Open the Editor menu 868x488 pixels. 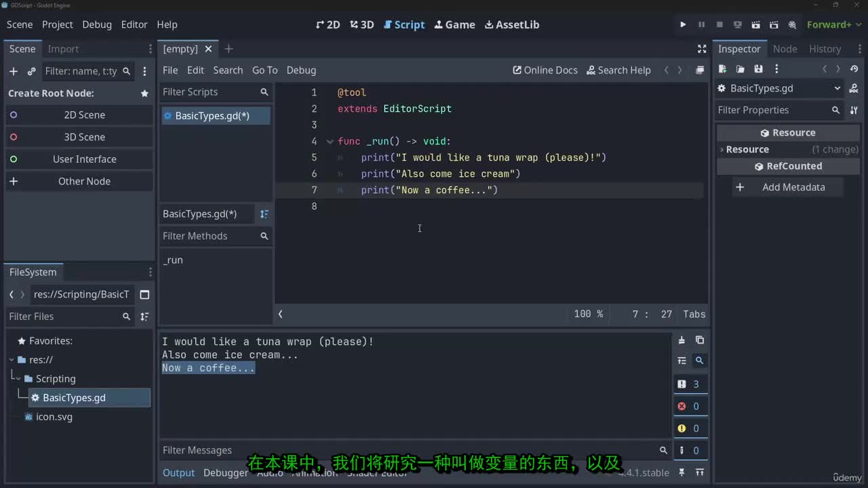click(134, 24)
